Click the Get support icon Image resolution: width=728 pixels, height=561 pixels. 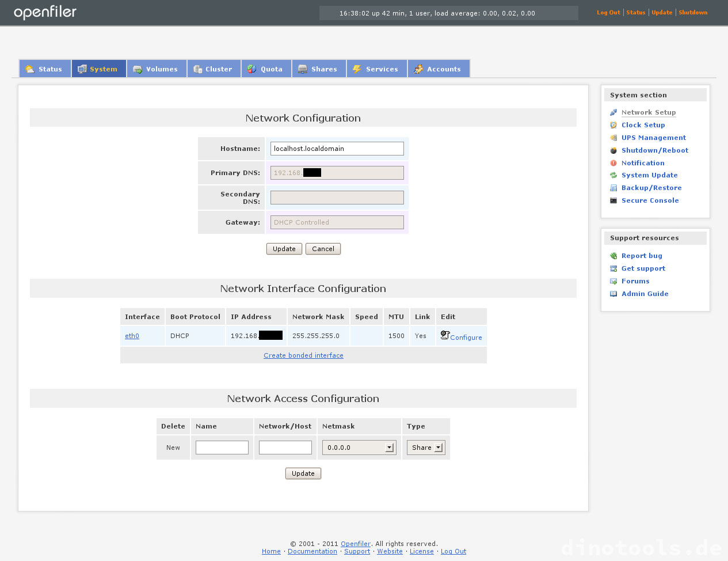613,268
